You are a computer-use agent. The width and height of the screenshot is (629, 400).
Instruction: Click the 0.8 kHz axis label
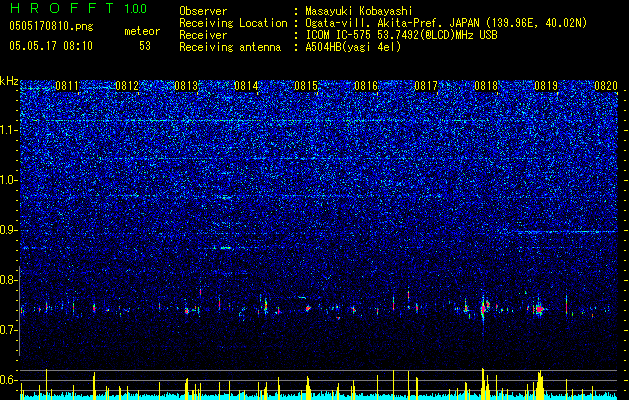tap(8, 280)
